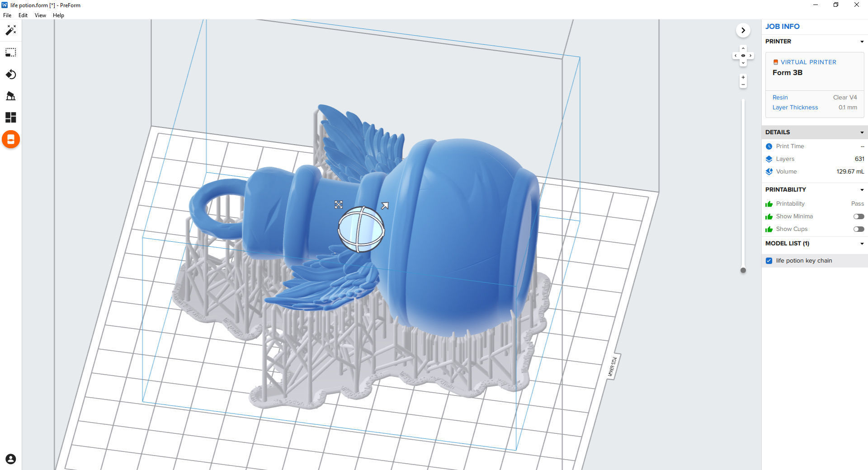
Task: Click the VIRTUAL PRINTER link
Action: click(x=808, y=62)
